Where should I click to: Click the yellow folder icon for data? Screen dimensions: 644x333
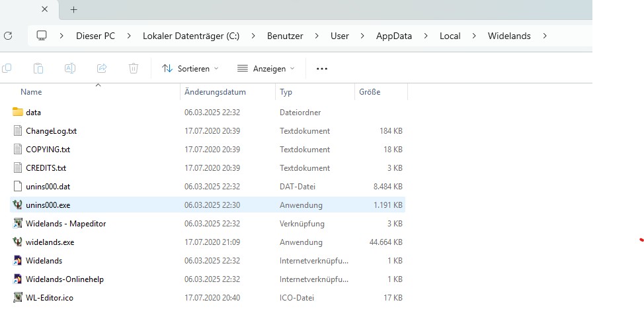18,112
